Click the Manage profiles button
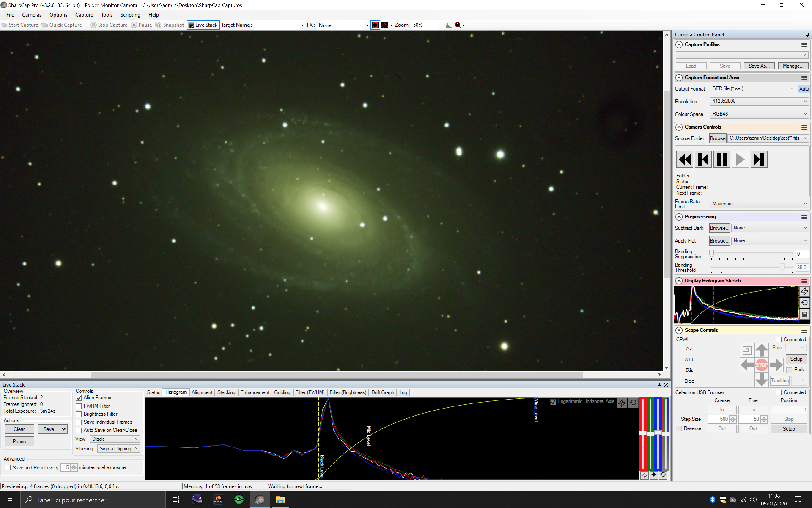This screenshot has width=812, height=508. pos(793,66)
